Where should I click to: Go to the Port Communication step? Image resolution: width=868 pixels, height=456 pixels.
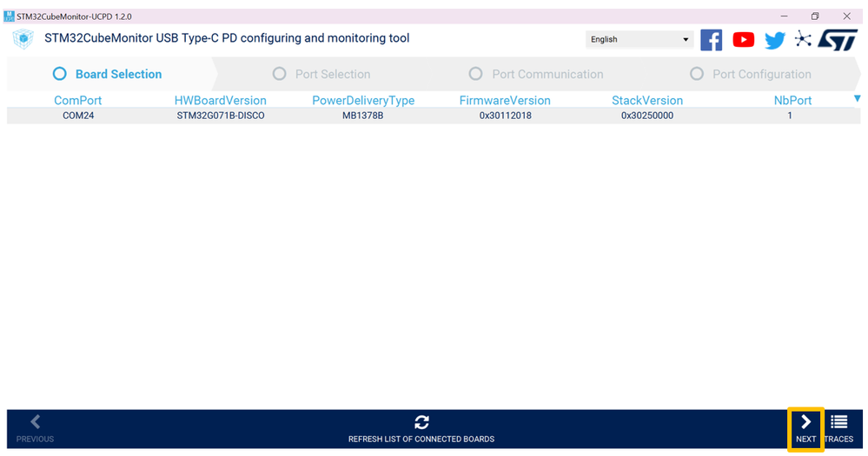pos(536,74)
